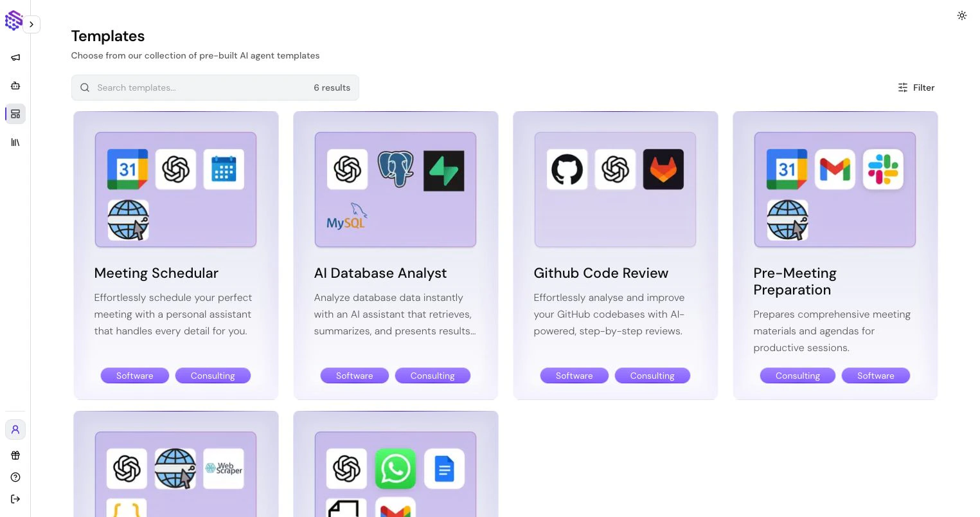This screenshot has height=517, width=980.
Task: Click the Gmail icon in Pre-Meeting Preparation card
Action: 835,170
